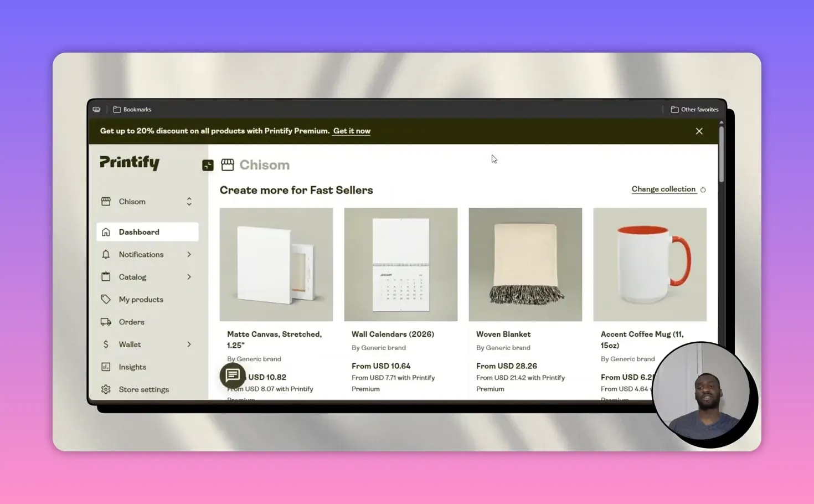Viewport: 814px width, 504px height.
Task: Click refresh icon next to Change collection
Action: (x=703, y=189)
